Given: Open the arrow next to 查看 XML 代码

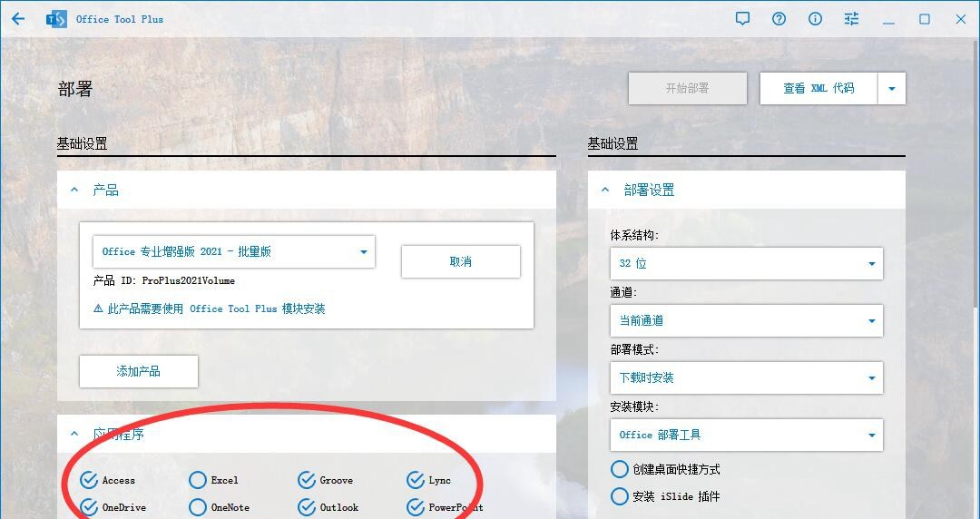Looking at the screenshot, I should [x=892, y=88].
